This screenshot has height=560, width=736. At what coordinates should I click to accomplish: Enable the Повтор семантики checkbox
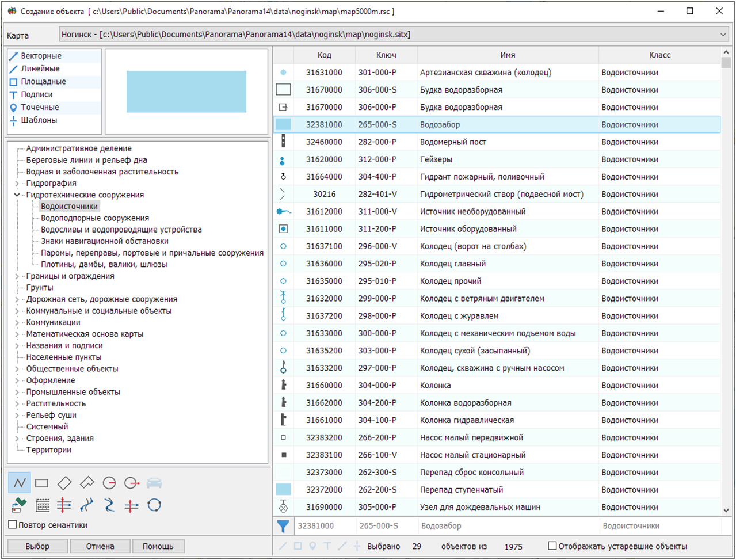click(x=13, y=525)
